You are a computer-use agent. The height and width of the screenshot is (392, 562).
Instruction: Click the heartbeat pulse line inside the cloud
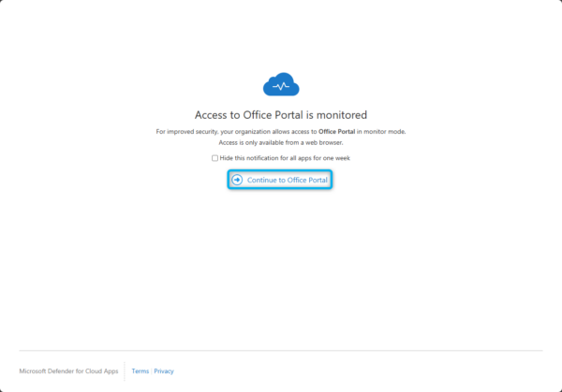tap(281, 87)
